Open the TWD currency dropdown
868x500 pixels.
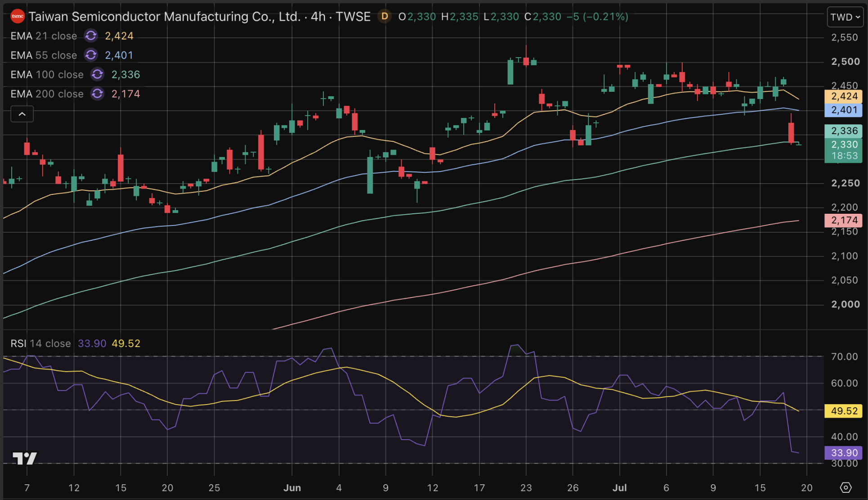[x=845, y=17]
